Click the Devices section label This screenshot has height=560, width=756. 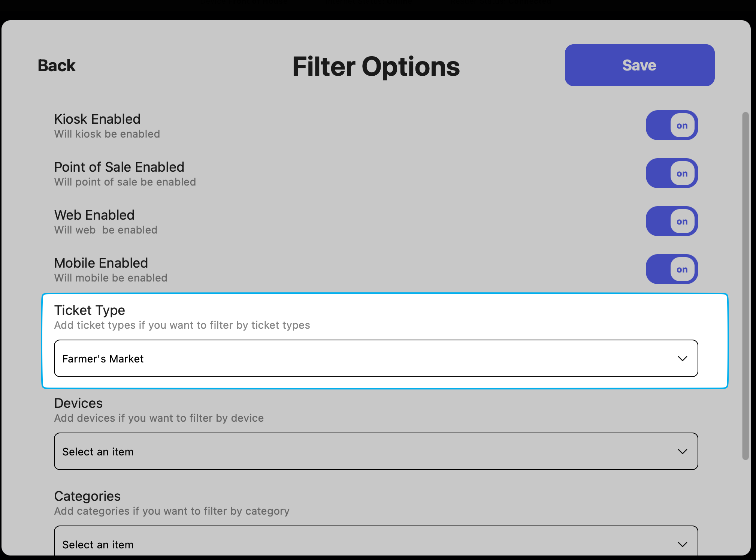78,403
